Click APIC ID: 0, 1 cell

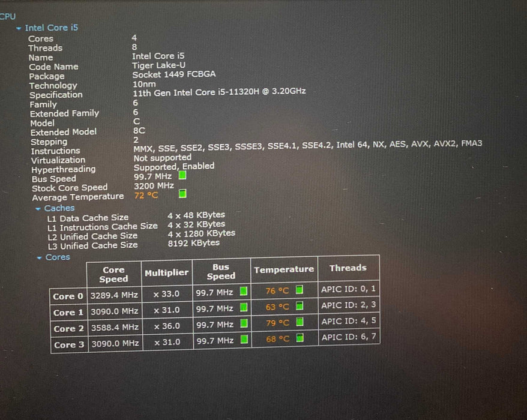[x=349, y=289]
